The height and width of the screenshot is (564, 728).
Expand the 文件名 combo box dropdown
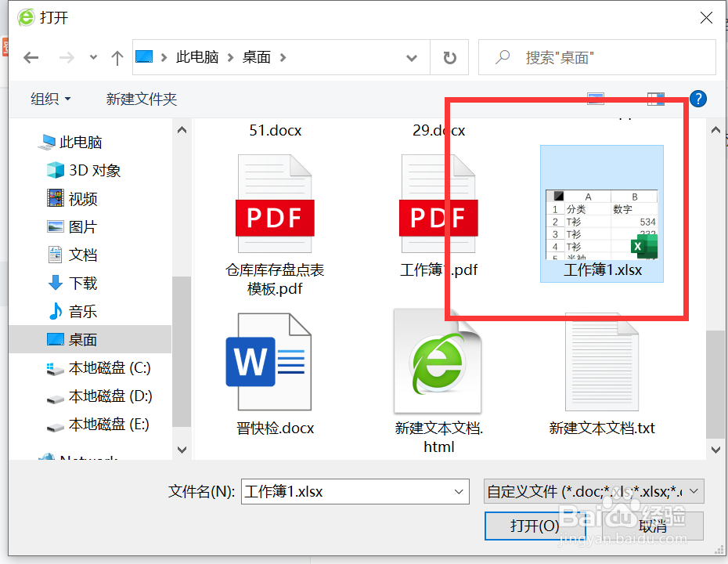pos(459,491)
